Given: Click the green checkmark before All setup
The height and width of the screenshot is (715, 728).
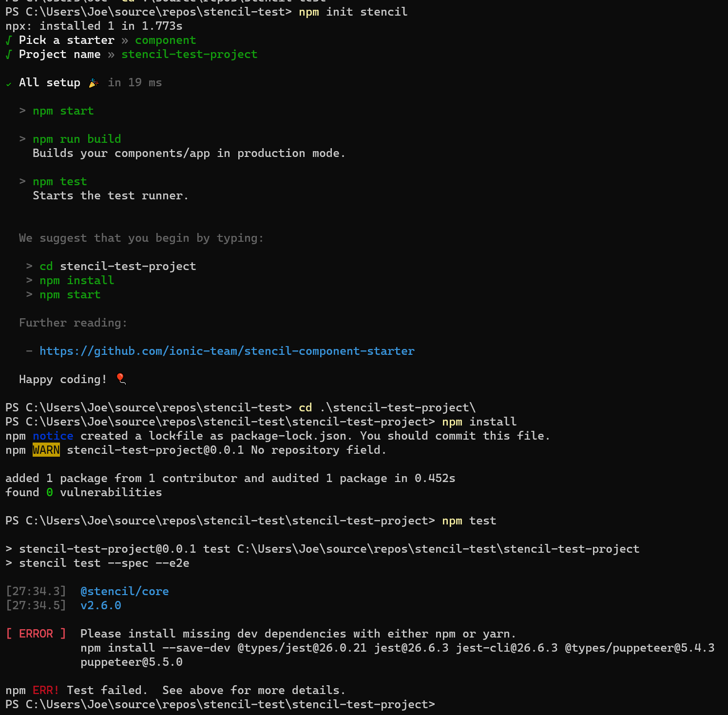Looking at the screenshot, I should (x=8, y=83).
